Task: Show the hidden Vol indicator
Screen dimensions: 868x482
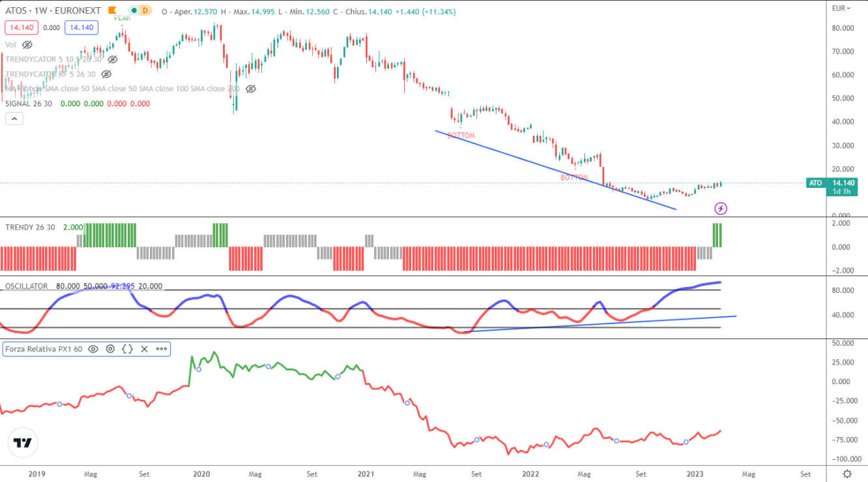Action: (x=27, y=45)
